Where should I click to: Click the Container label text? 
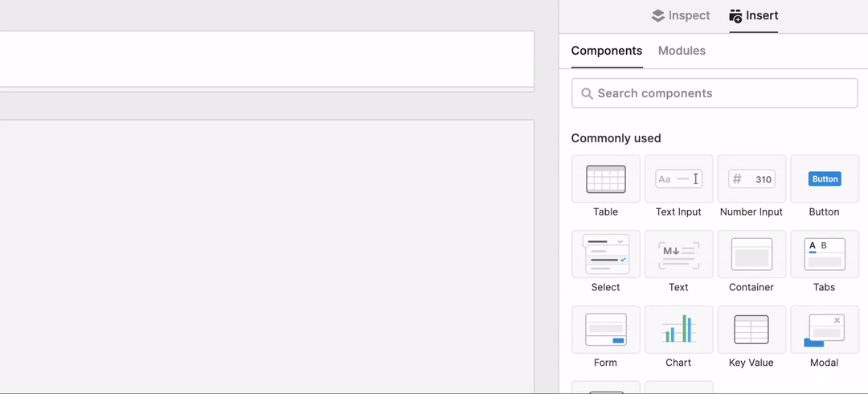[x=751, y=288]
